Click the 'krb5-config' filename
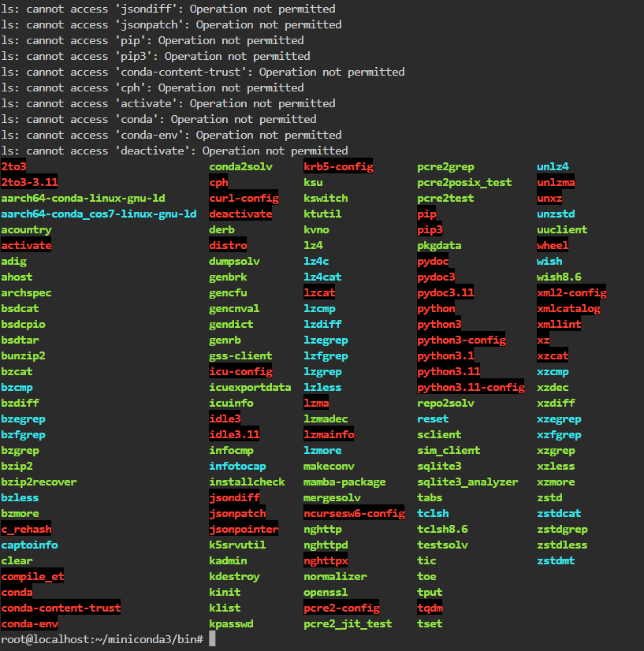644x651 pixels. click(338, 166)
